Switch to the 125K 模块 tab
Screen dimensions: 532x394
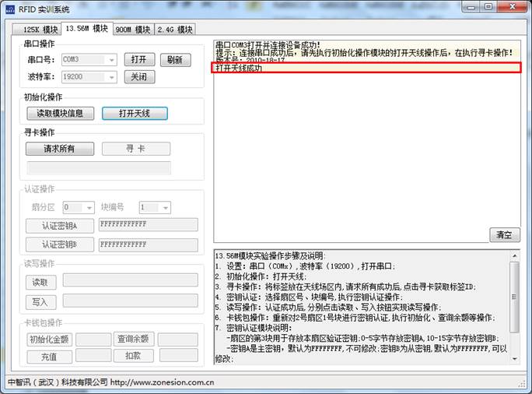(x=36, y=30)
